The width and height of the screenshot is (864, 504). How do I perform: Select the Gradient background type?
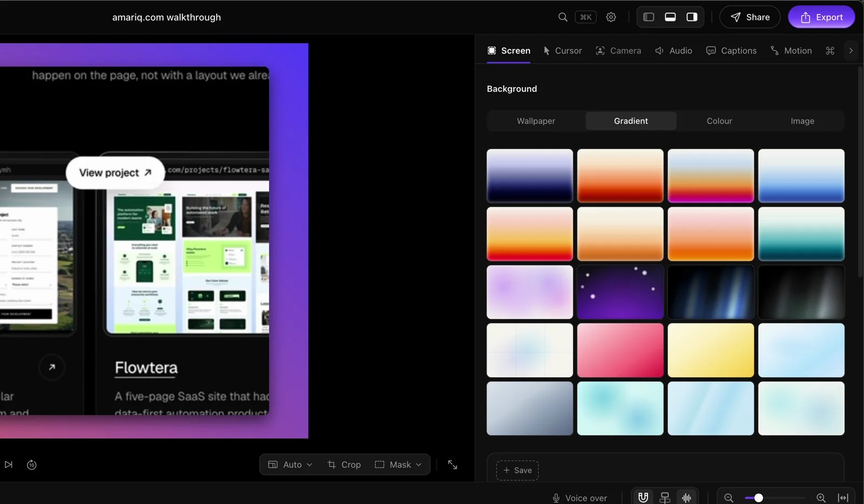point(631,121)
